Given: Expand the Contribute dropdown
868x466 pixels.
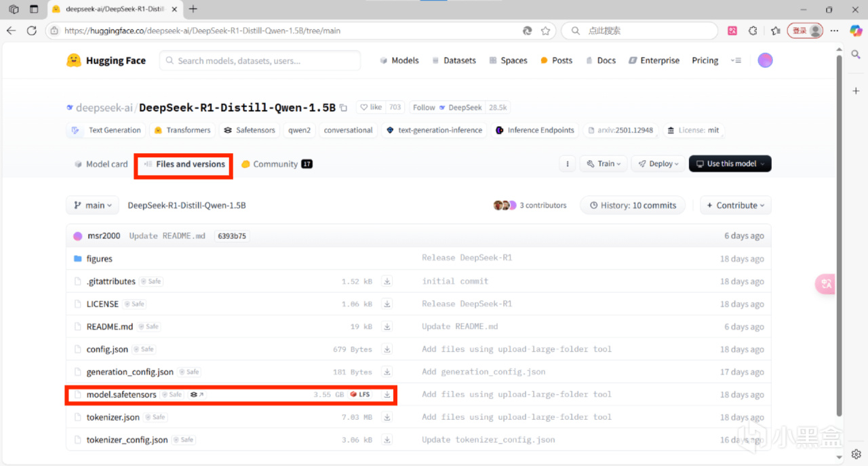Looking at the screenshot, I should (x=736, y=205).
